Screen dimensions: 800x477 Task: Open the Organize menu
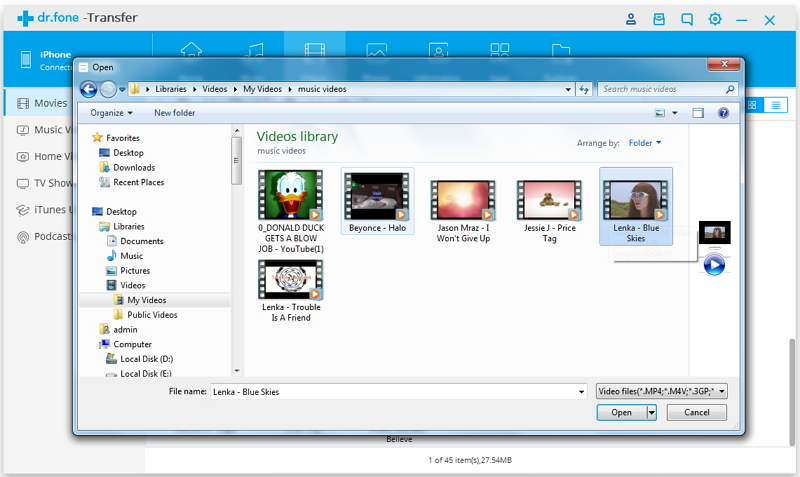[x=111, y=113]
